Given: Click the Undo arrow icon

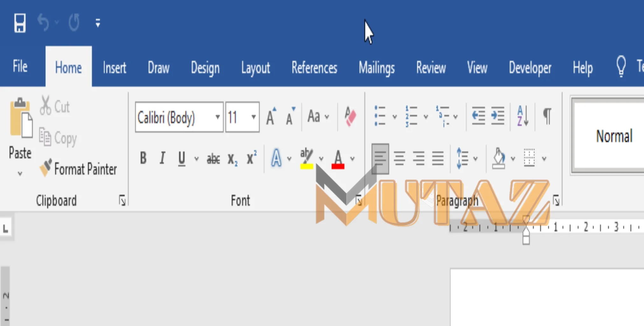Looking at the screenshot, I should (x=43, y=22).
